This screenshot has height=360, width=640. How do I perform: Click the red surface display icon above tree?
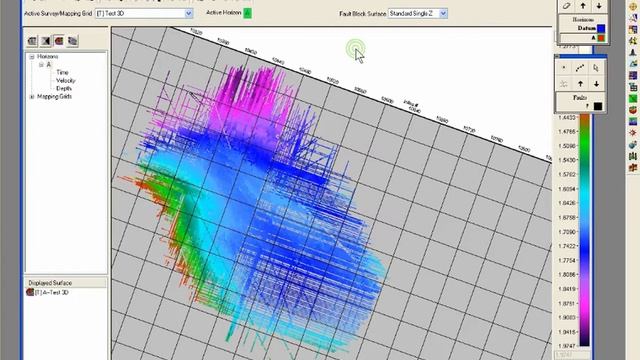point(59,41)
